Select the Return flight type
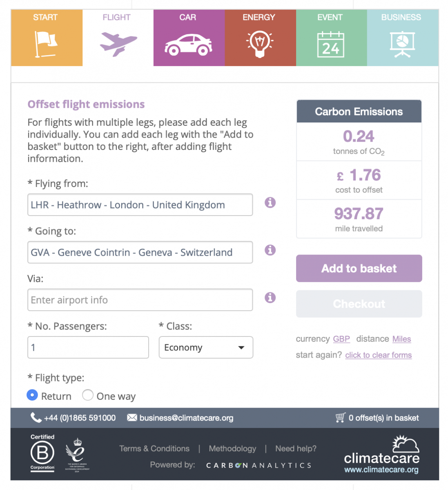The width and height of the screenshot is (448, 490). [x=32, y=395]
